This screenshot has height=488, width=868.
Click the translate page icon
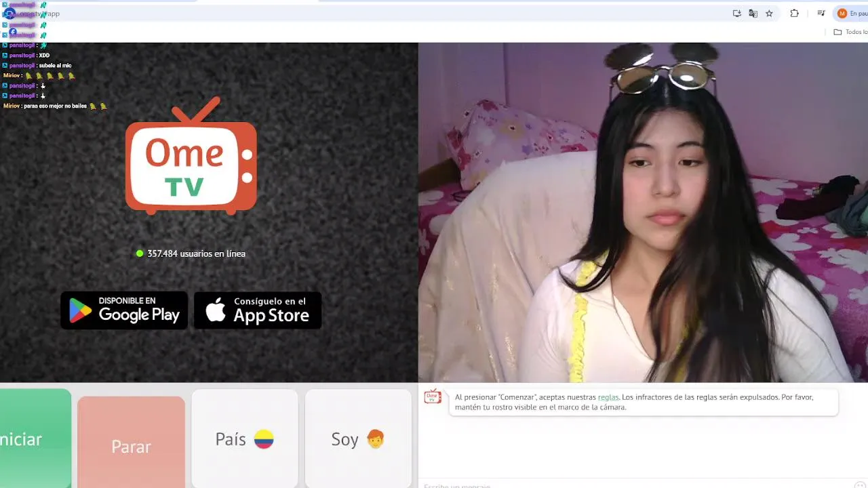753,14
